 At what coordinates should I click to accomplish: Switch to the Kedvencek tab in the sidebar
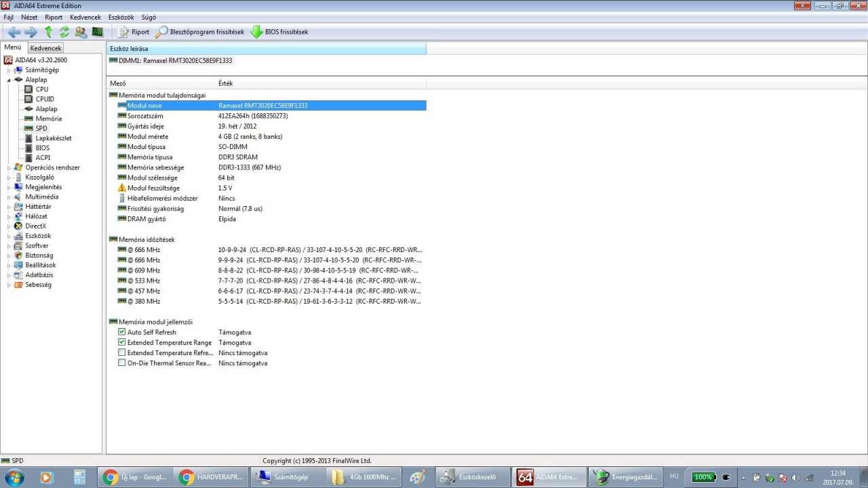(46, 48)
